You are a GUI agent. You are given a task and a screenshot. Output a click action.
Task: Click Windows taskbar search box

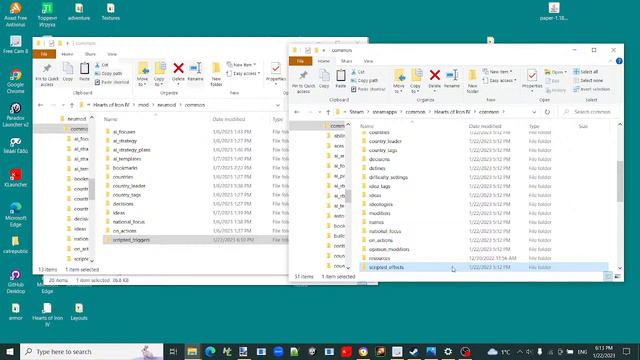coord(92,351)
